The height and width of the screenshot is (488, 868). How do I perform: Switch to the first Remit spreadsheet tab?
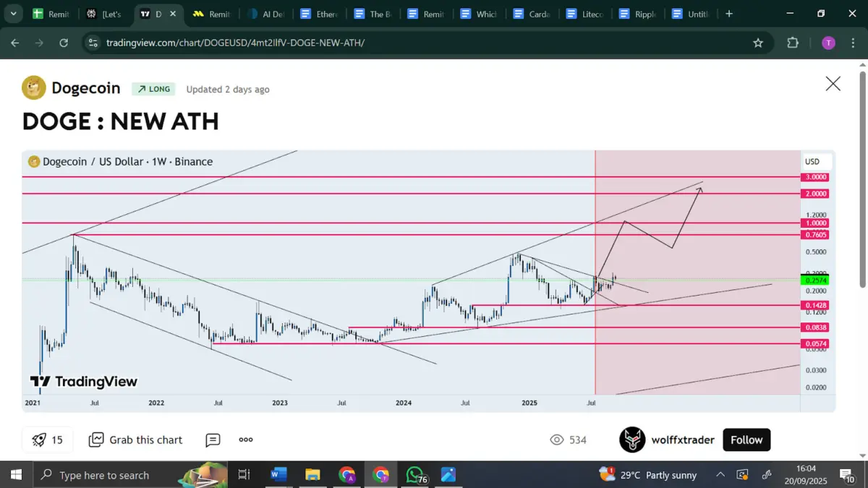(x=51, y=14)
